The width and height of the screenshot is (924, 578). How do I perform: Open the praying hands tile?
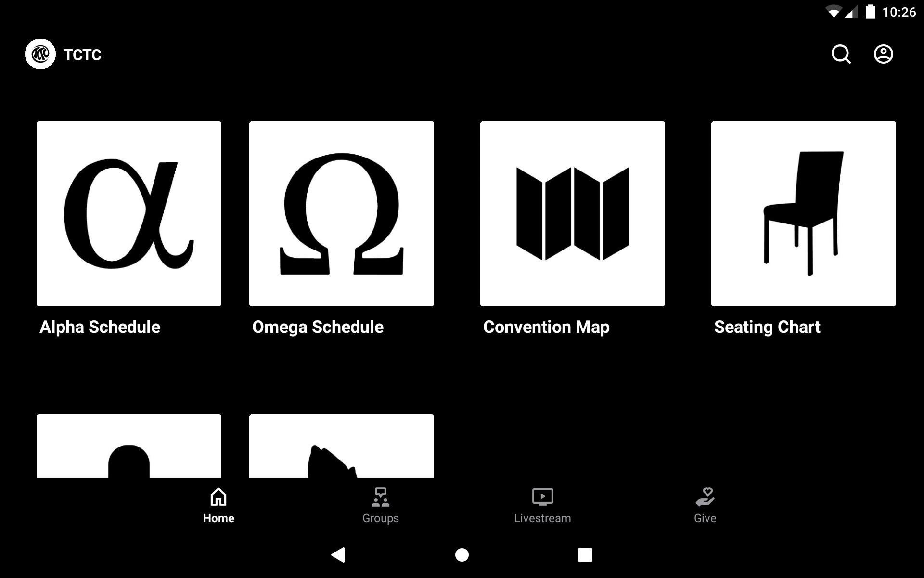click(x=342, y=447)
